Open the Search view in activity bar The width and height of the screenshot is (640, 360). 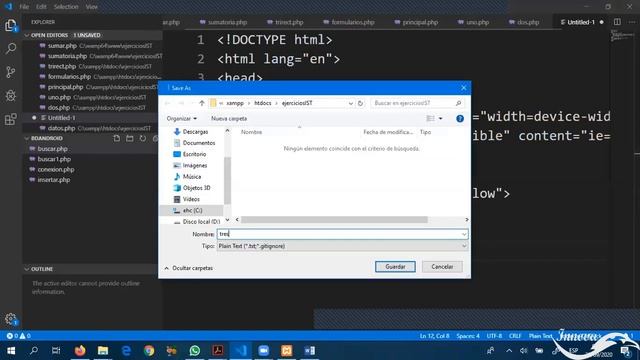(x=11, y=49)
